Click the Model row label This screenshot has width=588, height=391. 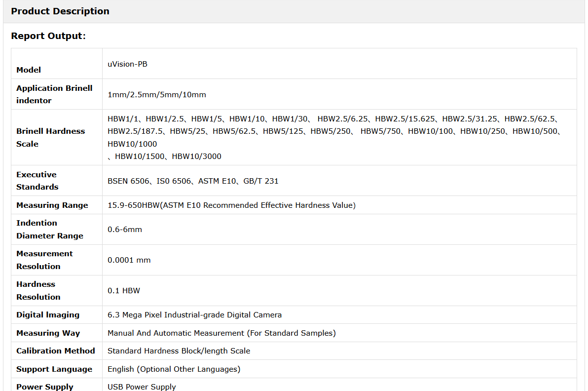29,70
